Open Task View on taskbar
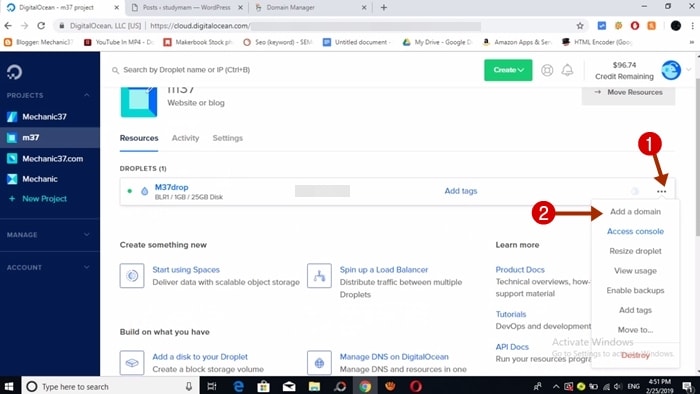The width and height of the screenshot is (700, 394). click(212, 386)
